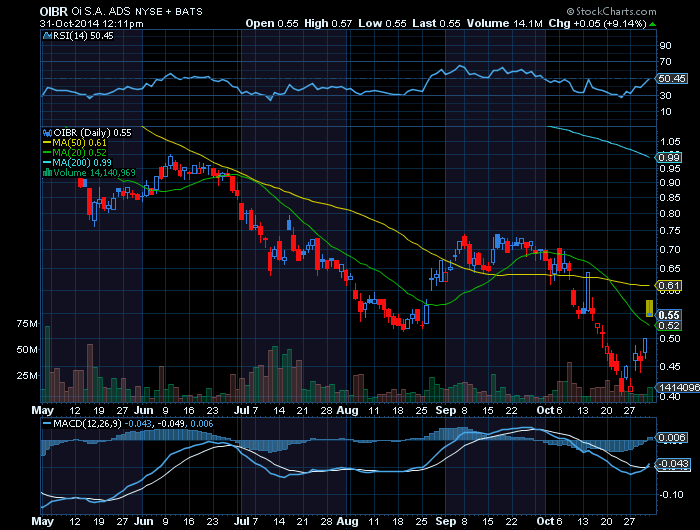Click 'Oct 6' on the date axis under the price chart
This screenshot has height=530, width=700.
[x=550, y=410]
